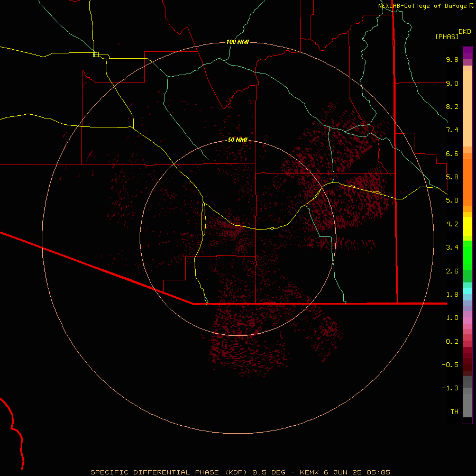
Task: Click the 7.4 scale value
Action: point(452,130)
